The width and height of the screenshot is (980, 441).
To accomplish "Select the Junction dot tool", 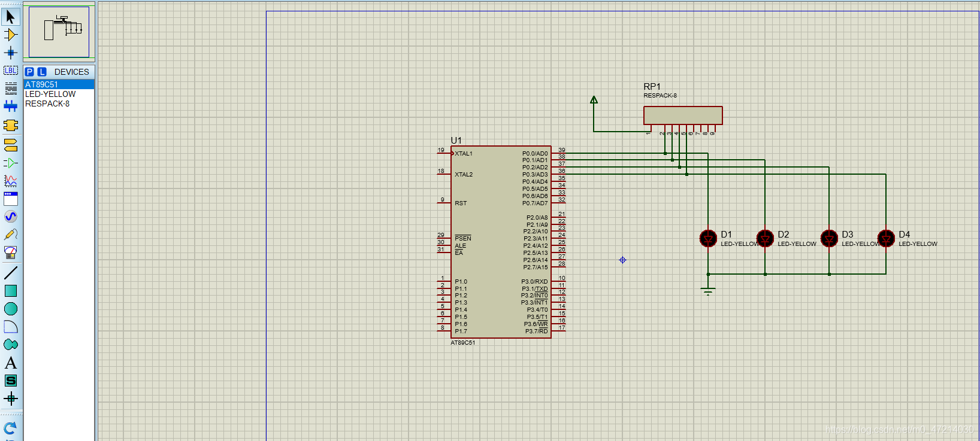I will (10, 53).
